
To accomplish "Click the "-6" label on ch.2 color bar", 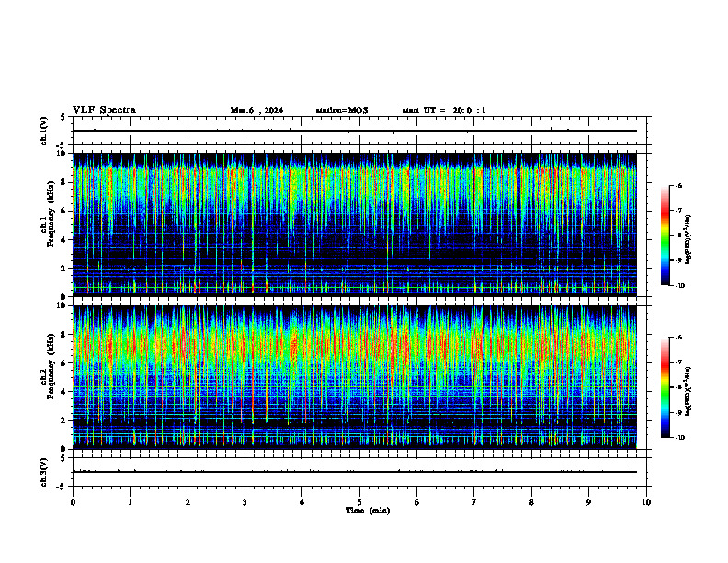I will [679, 338].
